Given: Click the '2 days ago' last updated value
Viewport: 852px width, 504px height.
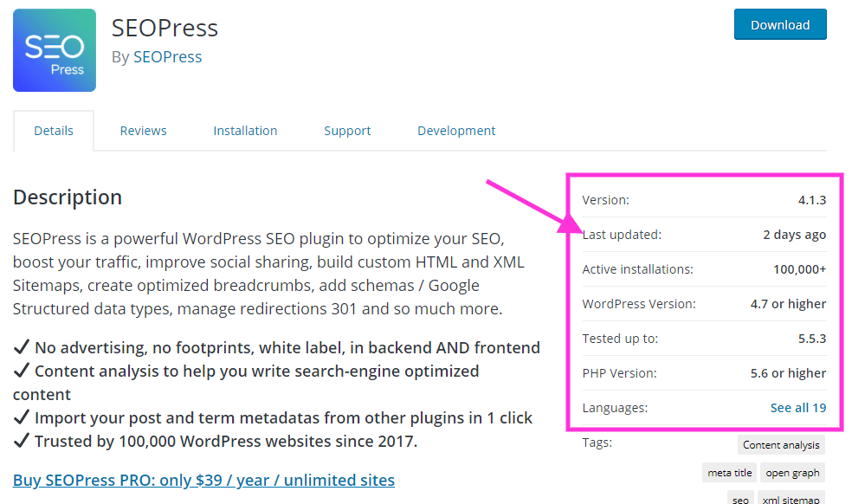Looking at the screenshot, I should [x=794, y=235].
